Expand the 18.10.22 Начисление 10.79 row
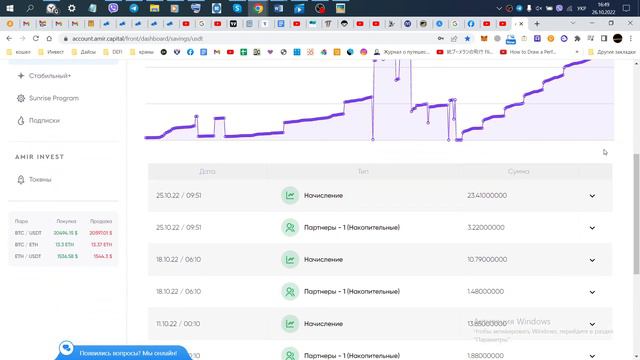 (592, 260)
